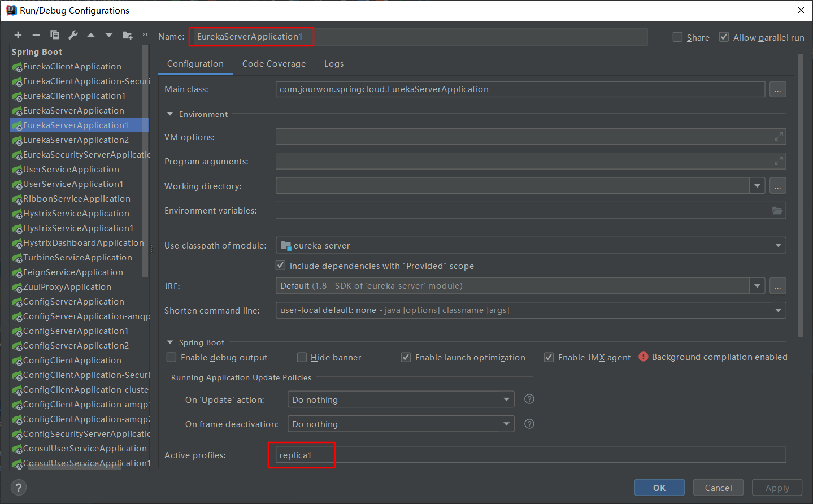Open the JRE dropdown arrow
This screenshot has width=813, height=504.
click(x=758, y=286)
